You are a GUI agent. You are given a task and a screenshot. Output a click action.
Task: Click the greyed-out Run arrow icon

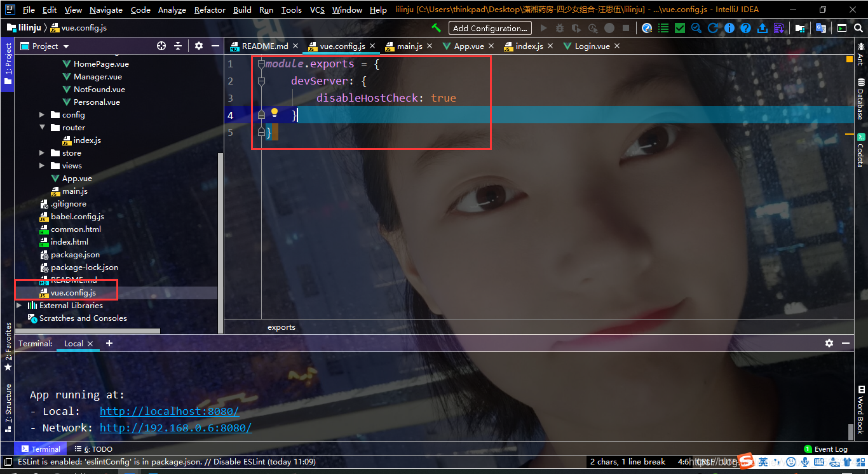(x=543, y=28)
